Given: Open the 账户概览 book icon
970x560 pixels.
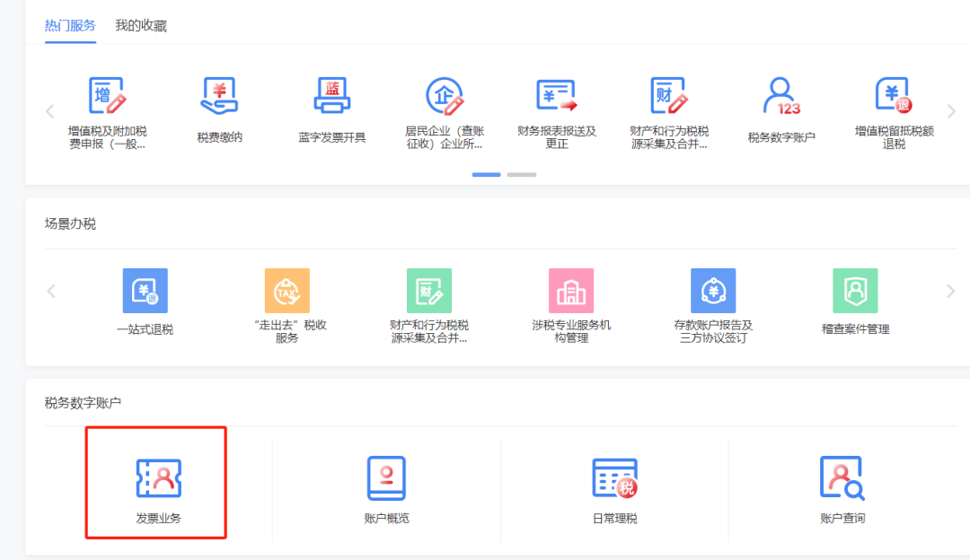Looking at the screenshot, I should (385, 476).
